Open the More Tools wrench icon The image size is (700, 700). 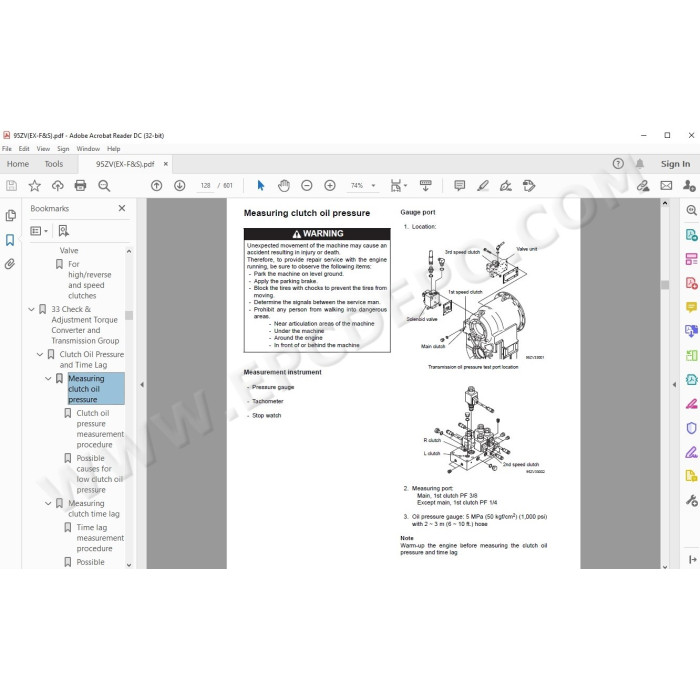[x=692, y=501]
